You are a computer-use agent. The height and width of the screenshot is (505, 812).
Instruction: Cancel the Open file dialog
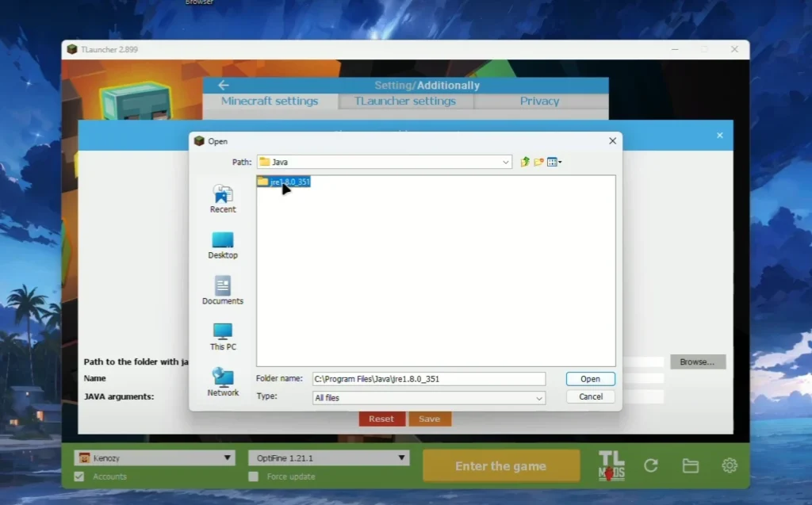(590, 396)
